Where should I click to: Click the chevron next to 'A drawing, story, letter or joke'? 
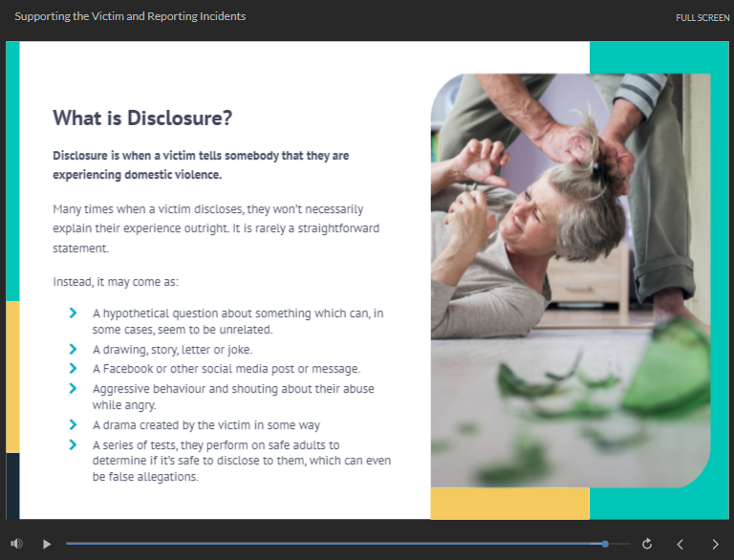coord(73,350)
